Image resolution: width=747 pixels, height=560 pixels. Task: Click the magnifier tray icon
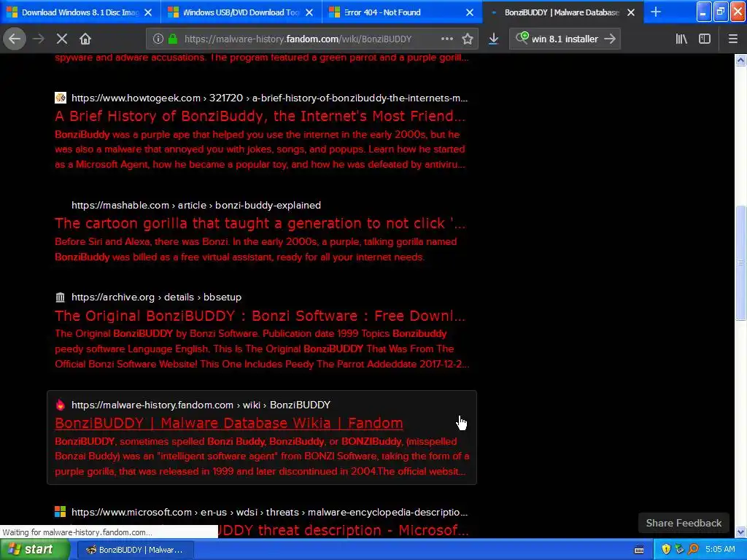693,550
